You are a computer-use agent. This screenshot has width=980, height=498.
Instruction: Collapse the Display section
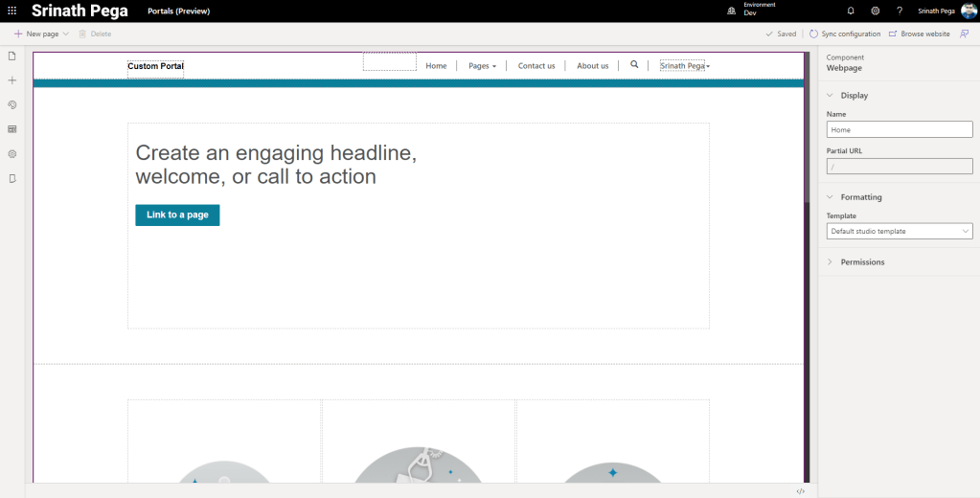pos(830,96)
